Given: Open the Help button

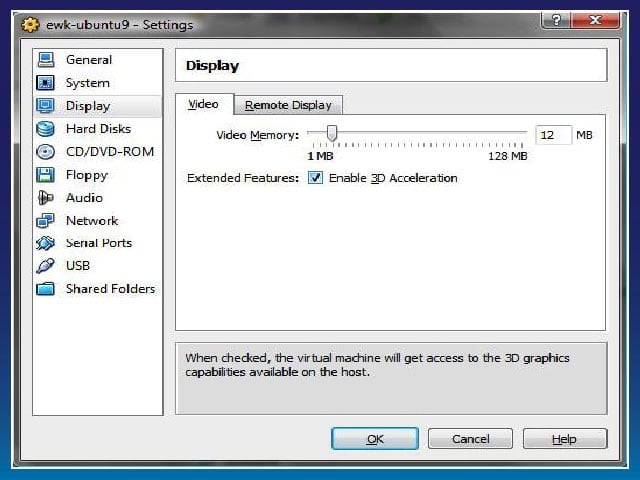Looking at the screenshot, I should [x=565, y=439].
